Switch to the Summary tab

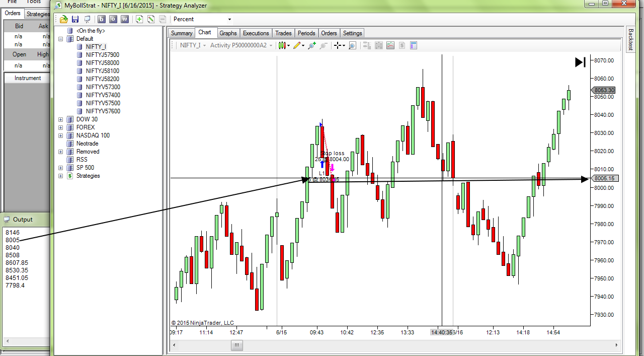coord(181,33)
